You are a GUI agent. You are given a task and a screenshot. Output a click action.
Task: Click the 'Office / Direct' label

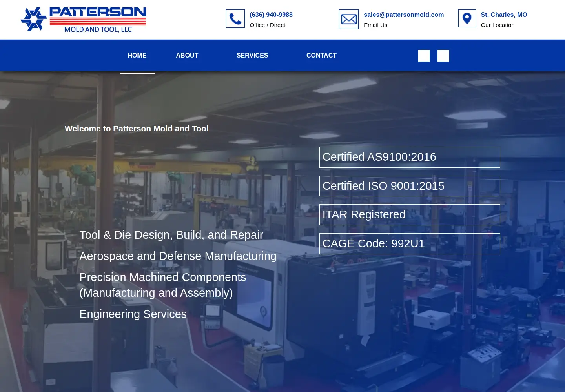click(268, 25)
